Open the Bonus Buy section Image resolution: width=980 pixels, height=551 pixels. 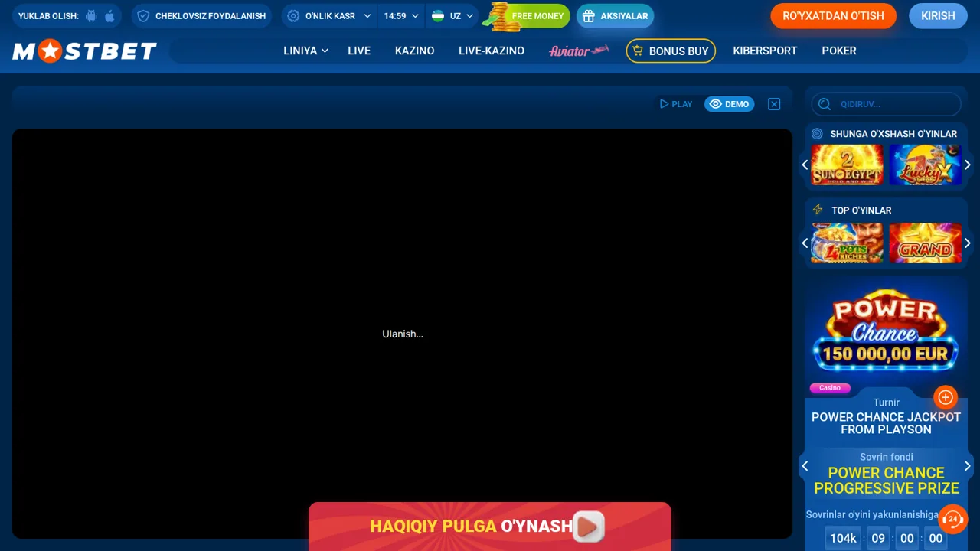point(671,51)
